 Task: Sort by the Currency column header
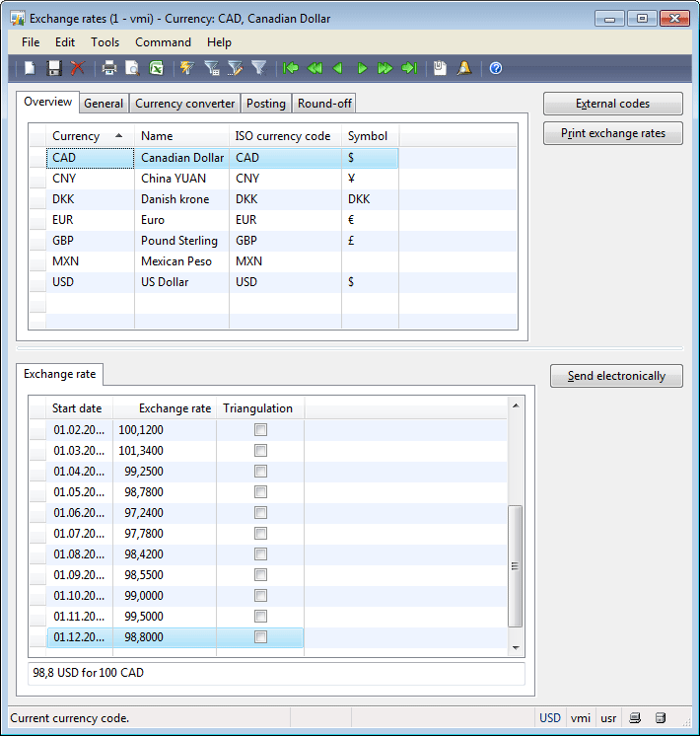pos(90,136)
